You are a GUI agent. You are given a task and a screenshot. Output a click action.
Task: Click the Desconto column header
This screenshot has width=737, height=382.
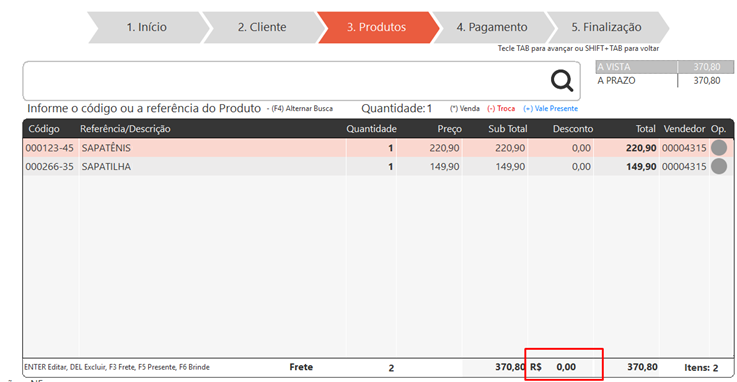[572, 129]
